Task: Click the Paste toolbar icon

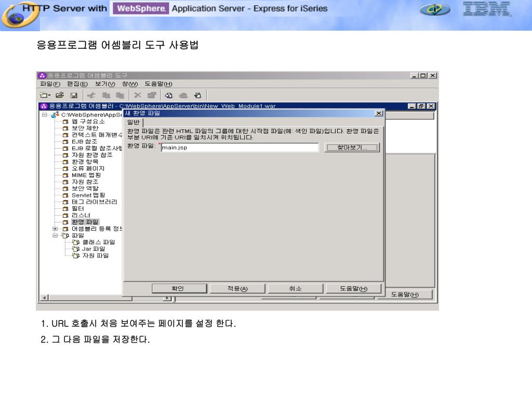Action: coord(120,96)
